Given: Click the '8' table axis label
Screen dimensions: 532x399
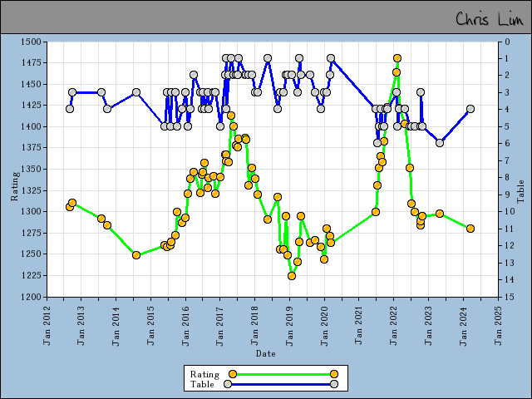Looking at the screenshot, I should 508,177.
